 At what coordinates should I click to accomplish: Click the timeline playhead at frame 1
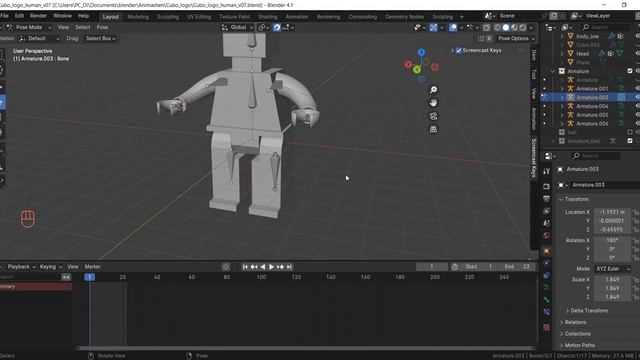pos(89,277)
